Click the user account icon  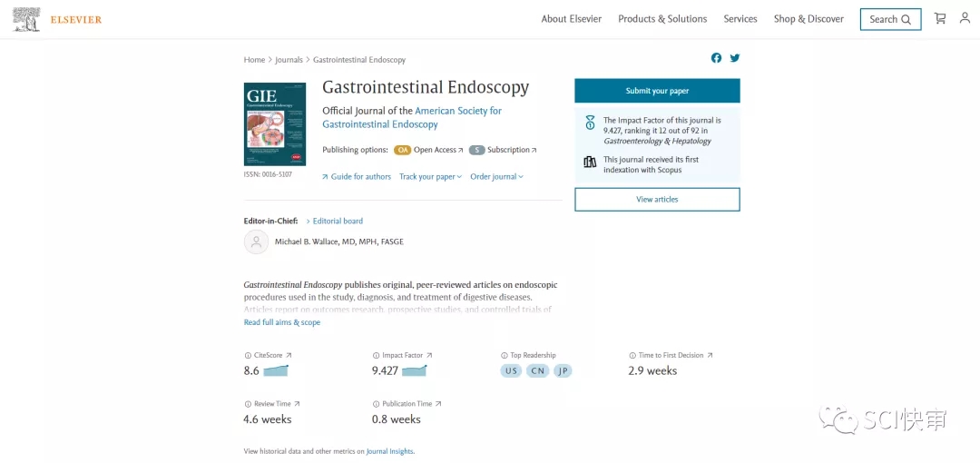tap(965, 18)
